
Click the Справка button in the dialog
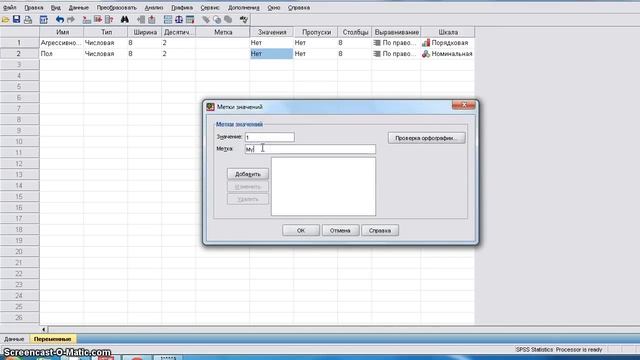coord(380,230)
